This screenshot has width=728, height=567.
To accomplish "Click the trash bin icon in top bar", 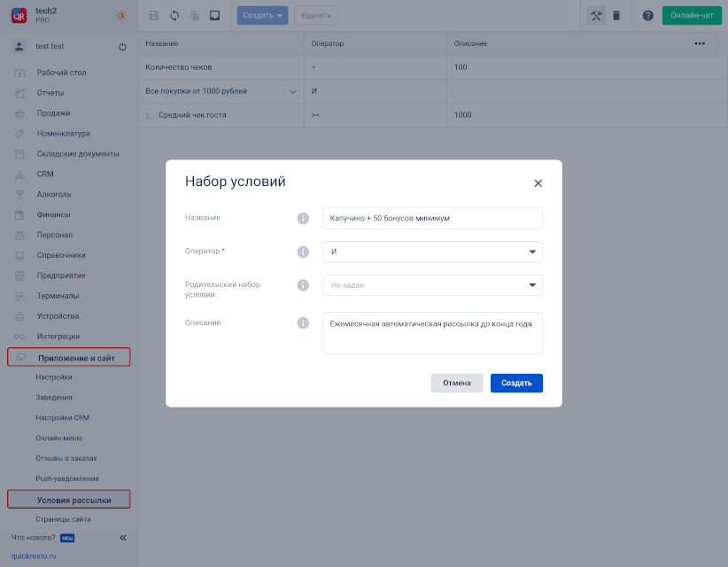I will click(x=616, y=15).
